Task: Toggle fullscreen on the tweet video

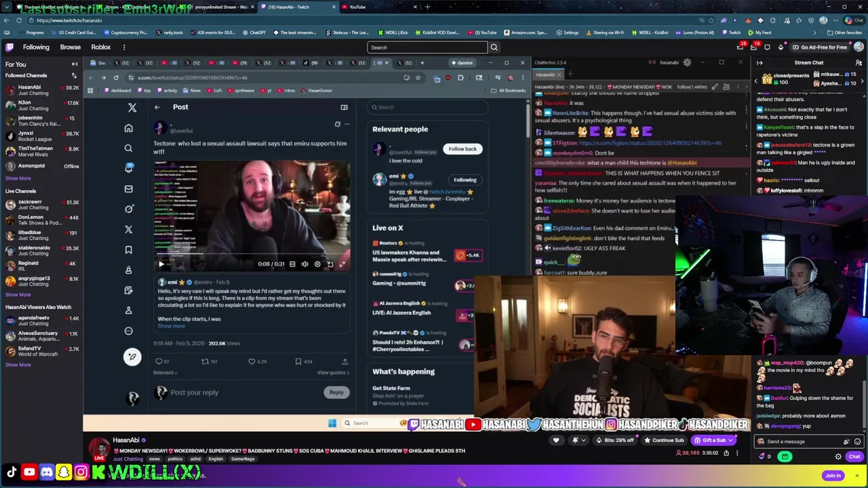Action: (x=342, y=264)
